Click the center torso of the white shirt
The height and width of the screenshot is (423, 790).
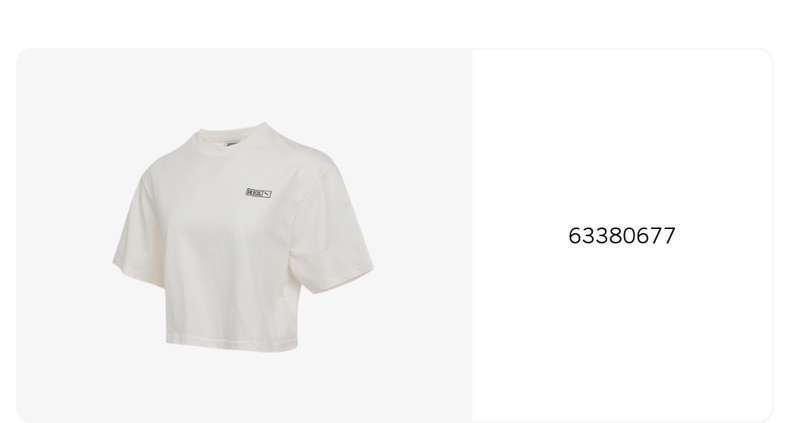[227, 252]
